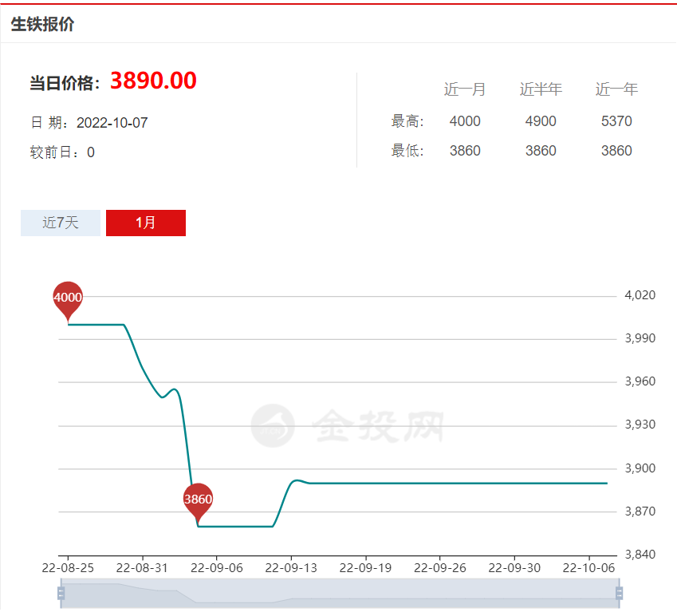This screenshot has width=677, height=616.
Task: Click the right handle of the range selector
Action: (619, 594)
